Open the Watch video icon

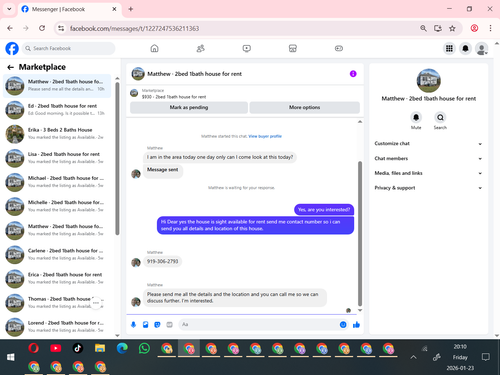point(246,48)
